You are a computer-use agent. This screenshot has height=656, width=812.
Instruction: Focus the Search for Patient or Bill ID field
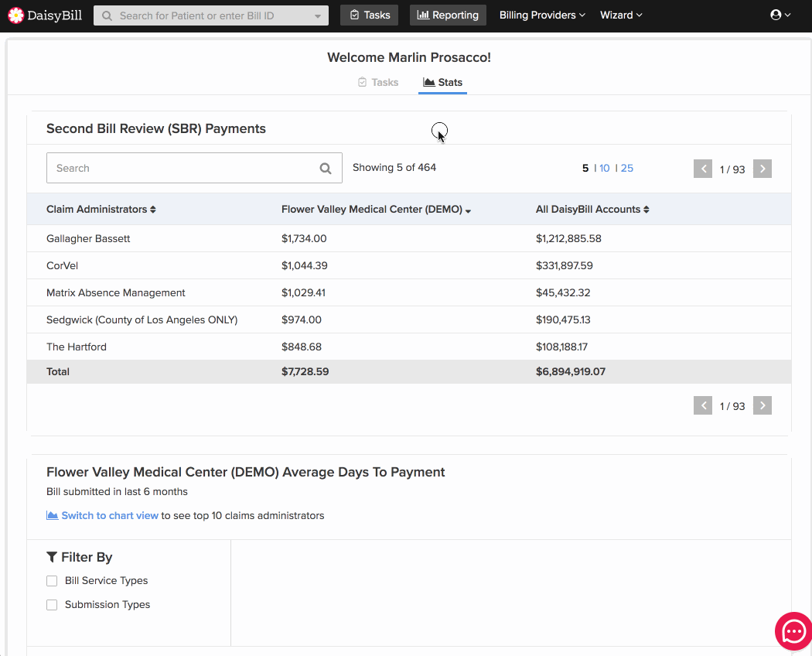pos(211,15)
